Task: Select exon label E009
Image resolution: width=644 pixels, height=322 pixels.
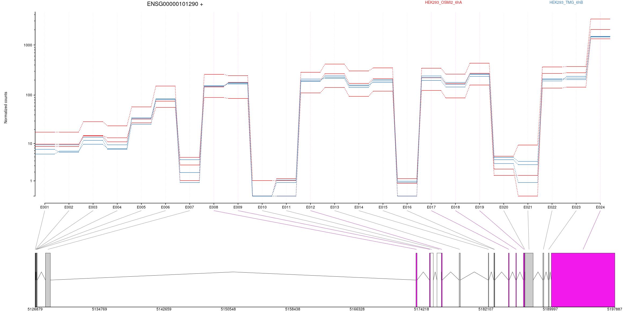Action: 238,207
